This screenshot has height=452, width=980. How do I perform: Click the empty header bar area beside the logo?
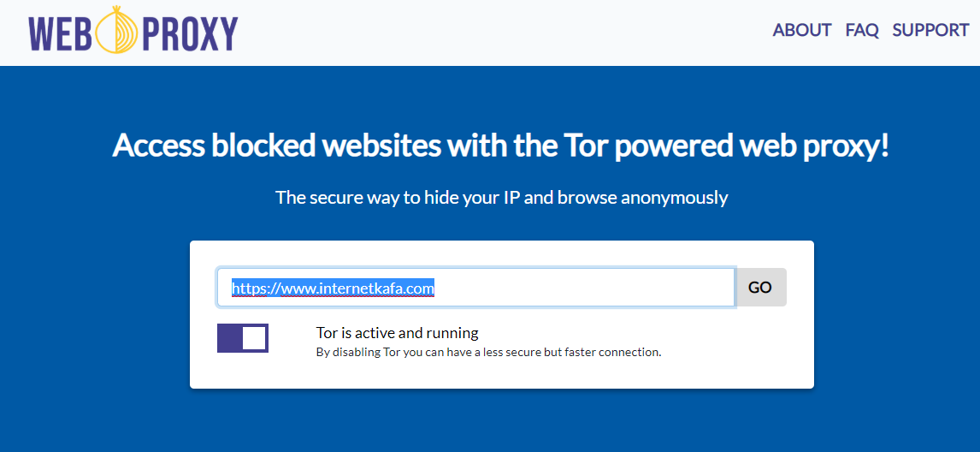pos(500,32)
